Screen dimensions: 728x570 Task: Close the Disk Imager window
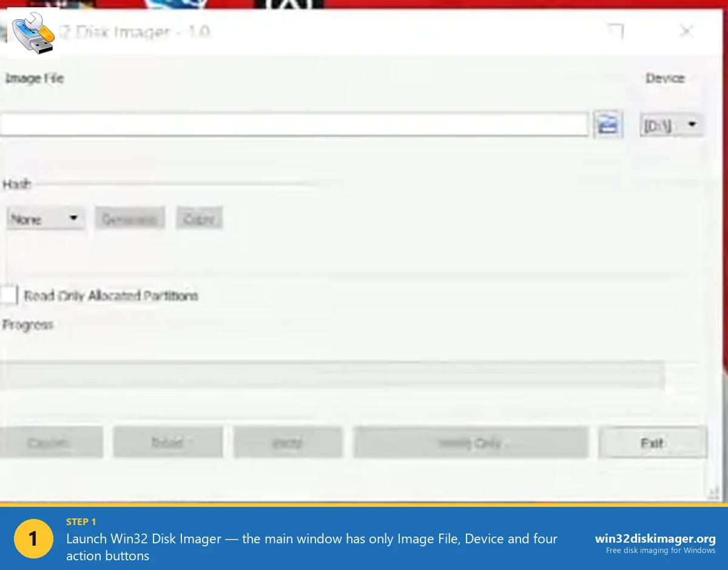tap(686, 31)
